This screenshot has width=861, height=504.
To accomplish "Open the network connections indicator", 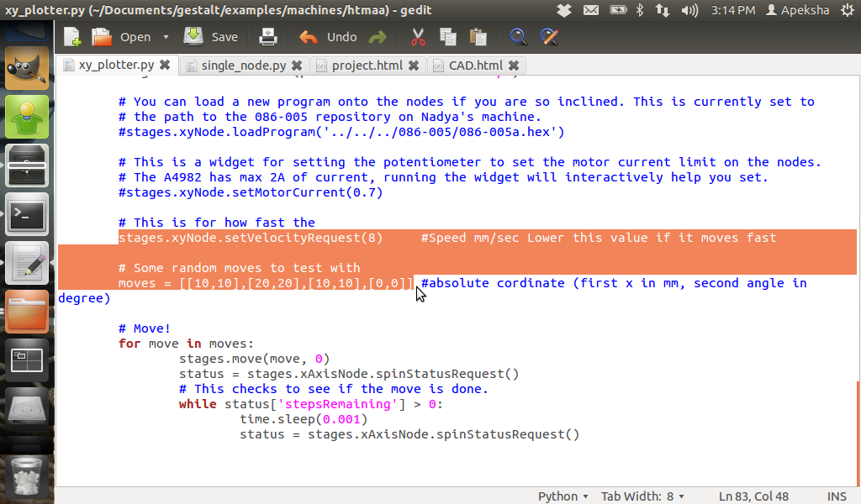I will 663,10.
